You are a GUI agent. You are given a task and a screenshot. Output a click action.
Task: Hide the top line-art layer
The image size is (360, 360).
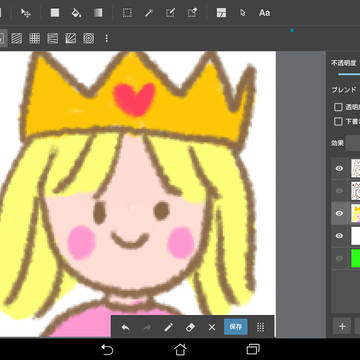click(x=339, y=168)
